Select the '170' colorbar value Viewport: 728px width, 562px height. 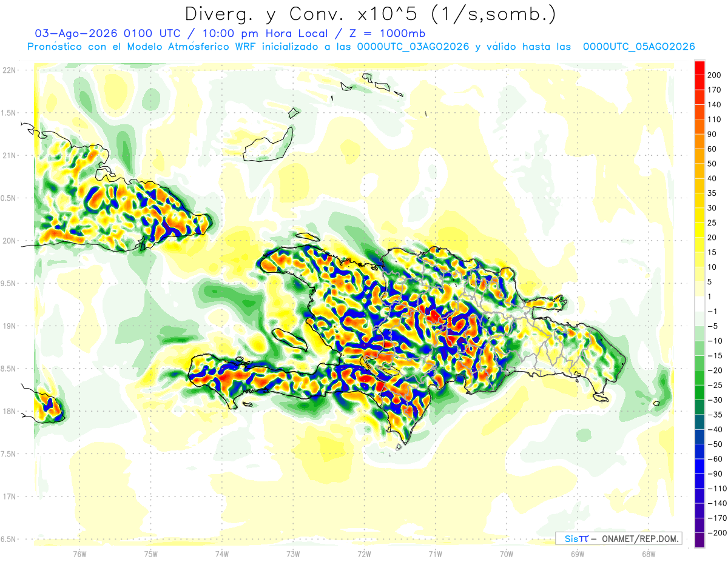tap(714, 90)
